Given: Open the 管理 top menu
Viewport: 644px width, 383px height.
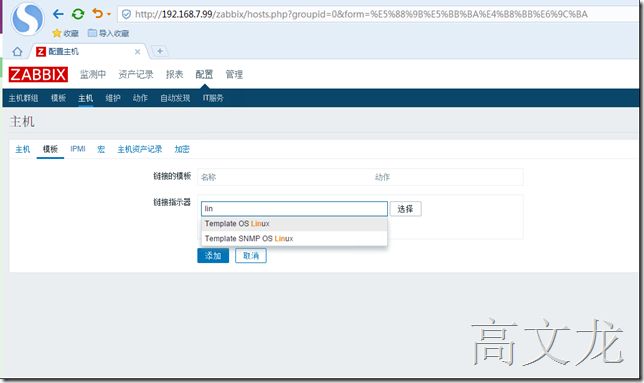Looking at the screenshot, I should [234, 75].
